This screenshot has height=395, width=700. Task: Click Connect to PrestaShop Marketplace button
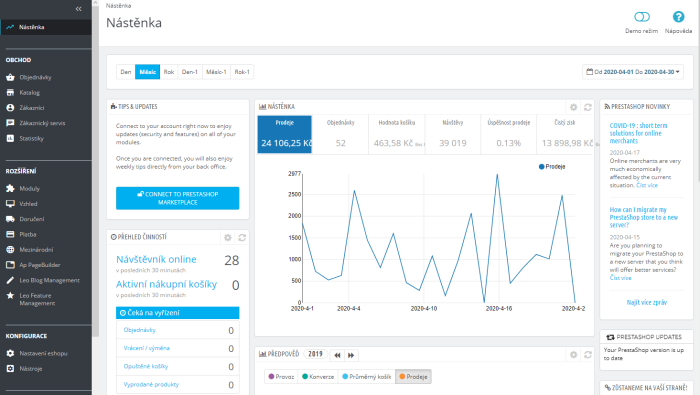(178, 198)
